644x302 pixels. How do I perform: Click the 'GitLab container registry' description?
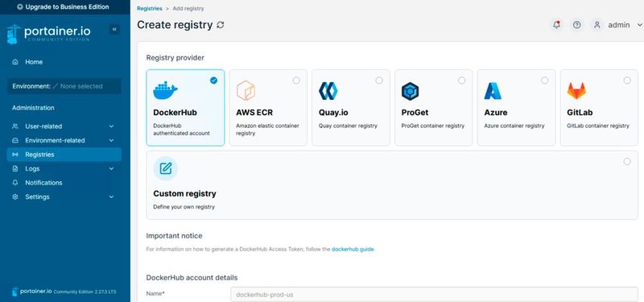click(598, 126)
